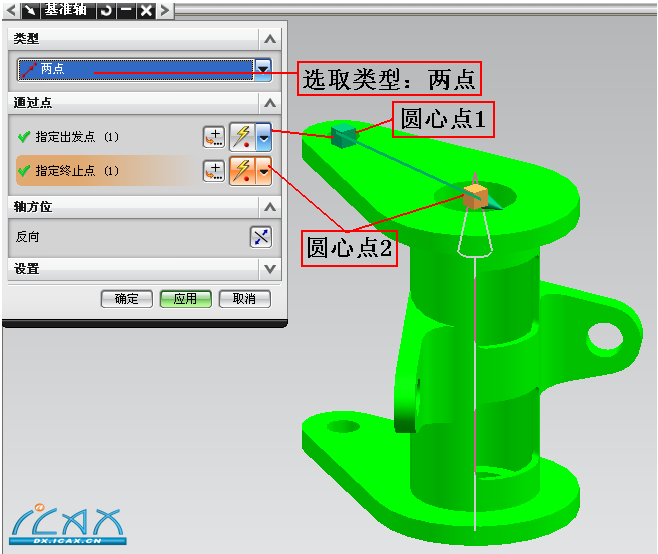Viewport: 658px width, 554px height.
Task: Click the previous arrow in title bar
Action: click(x=10, y=10)
